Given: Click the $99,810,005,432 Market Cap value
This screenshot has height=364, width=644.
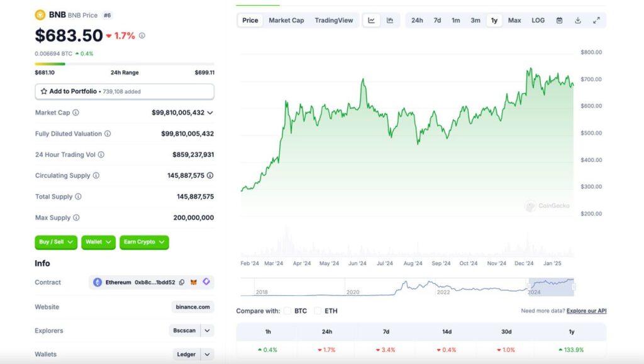Looking at the screenshot, I should [178, 113].
